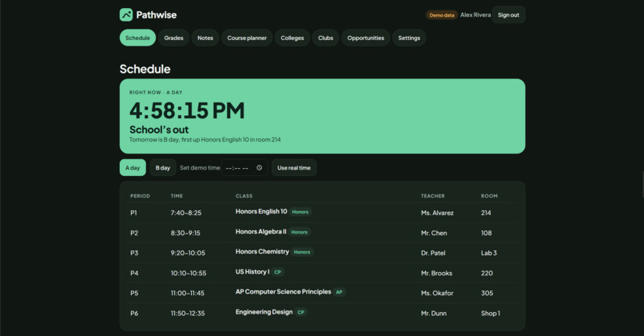Click the P6 period cell

[x=134, y=314]
